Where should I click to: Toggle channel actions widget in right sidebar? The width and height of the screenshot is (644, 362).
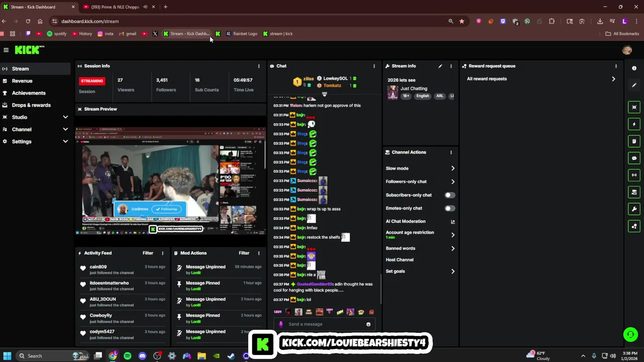634,192
